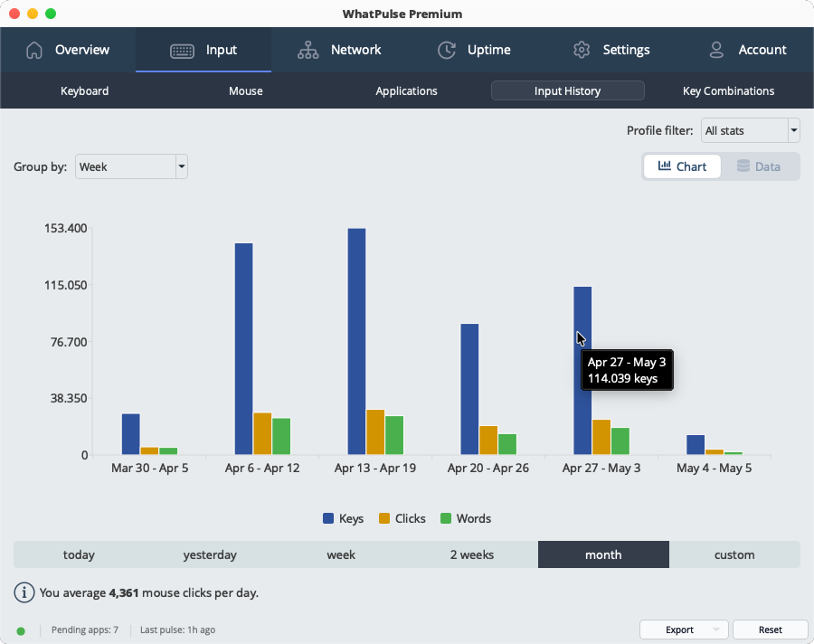
Task: Select the month time range
Action: (603, 554)
